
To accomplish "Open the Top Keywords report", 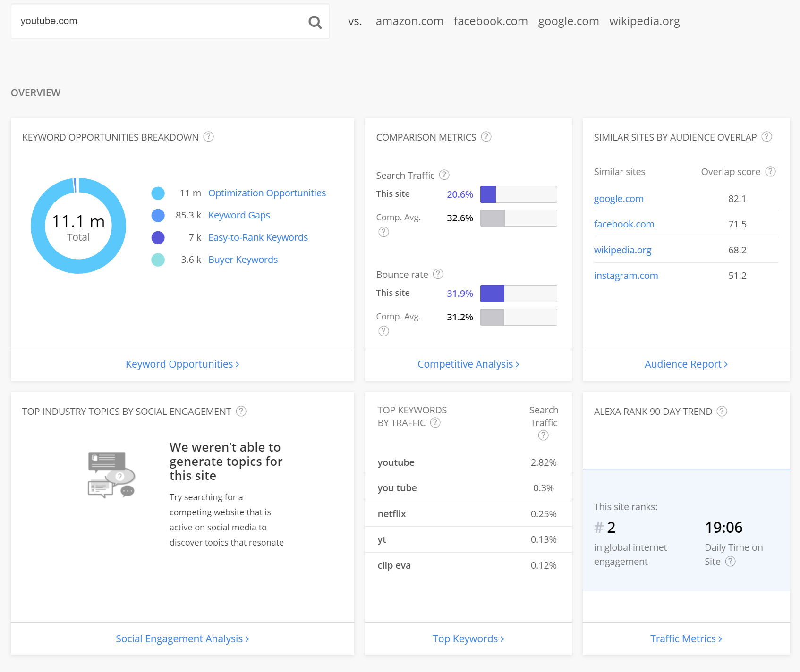I will [x=468, y=639].
